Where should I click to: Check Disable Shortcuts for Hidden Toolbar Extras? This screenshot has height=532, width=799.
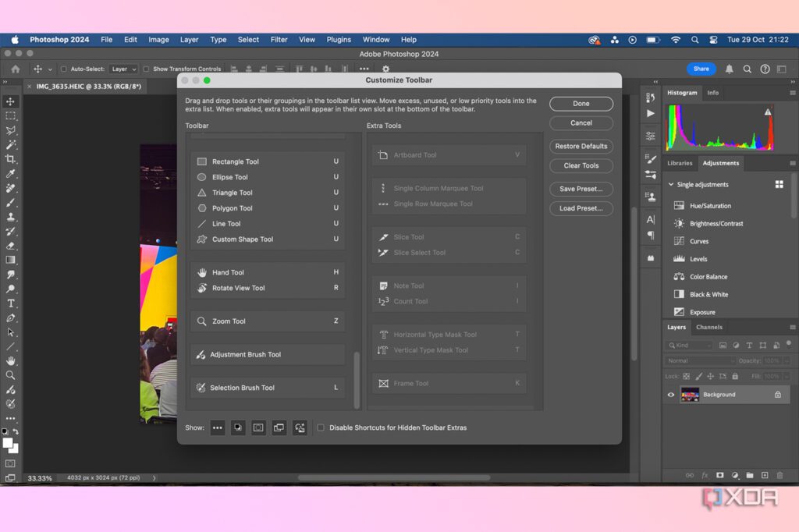pyautogui.click(x=321, y=427)
